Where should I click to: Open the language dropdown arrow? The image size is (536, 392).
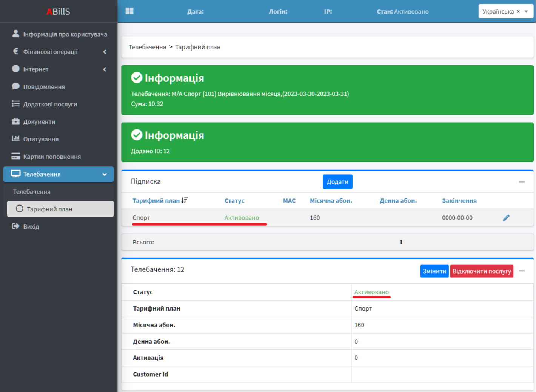526,11
